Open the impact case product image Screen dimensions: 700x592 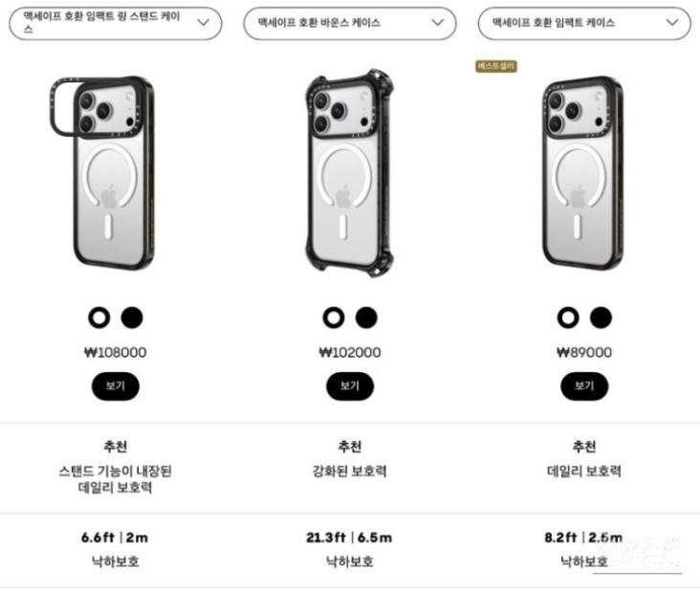[x=582, y=173]
